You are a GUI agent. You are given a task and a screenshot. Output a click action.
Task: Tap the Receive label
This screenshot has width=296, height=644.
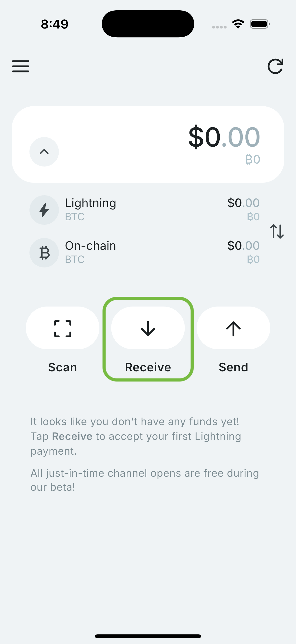148,367
